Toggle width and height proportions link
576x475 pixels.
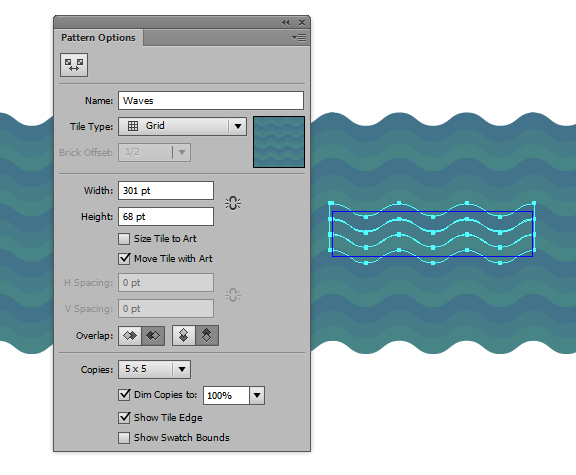(233, 203)
